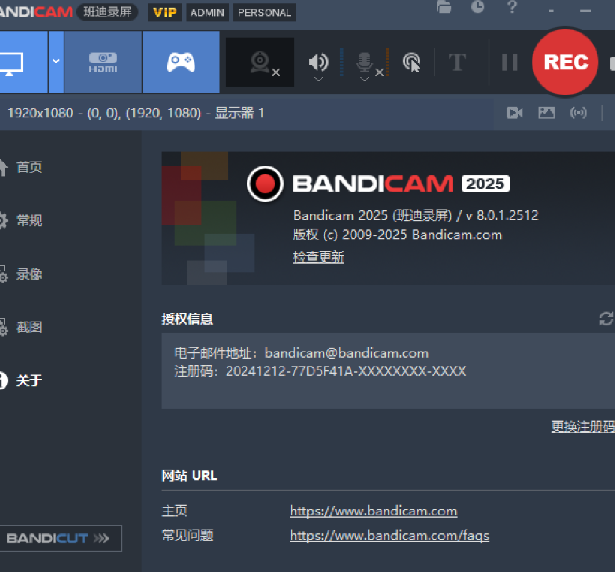
Task: Refresh the license information
Action: (x=605, y=318)
